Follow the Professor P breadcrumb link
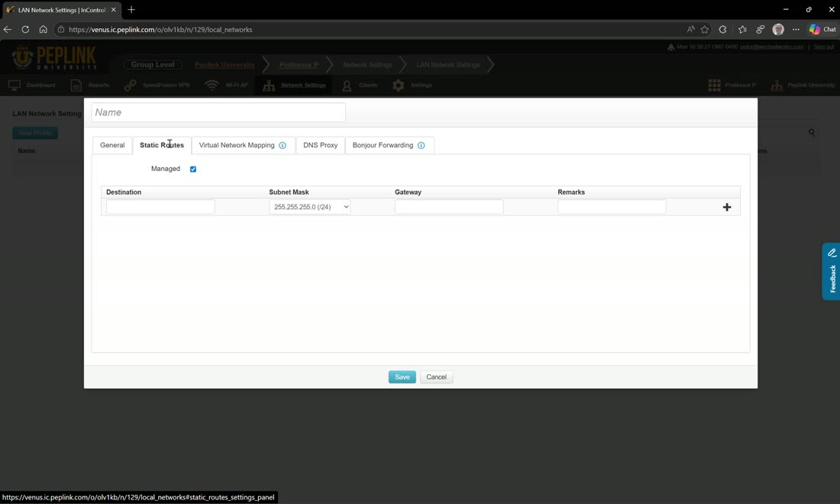 299,65
